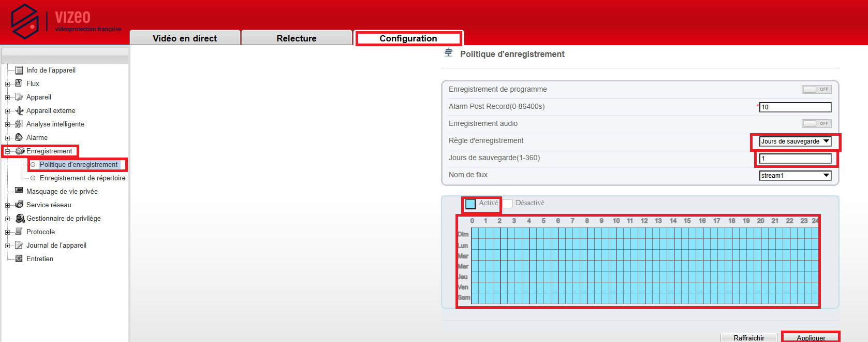Switch to the Vidéo en direct tab

tap(185, 38)
